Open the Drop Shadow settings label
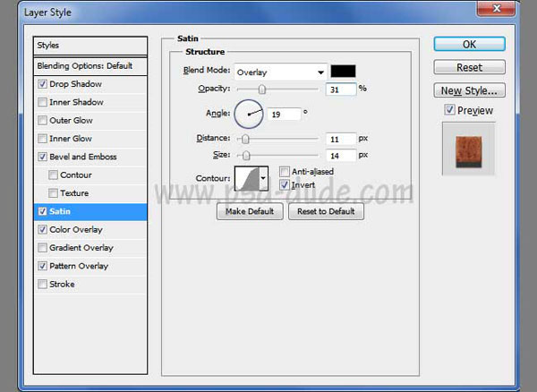The height and width of the screenshot is (392, 537). pos(75,84)
